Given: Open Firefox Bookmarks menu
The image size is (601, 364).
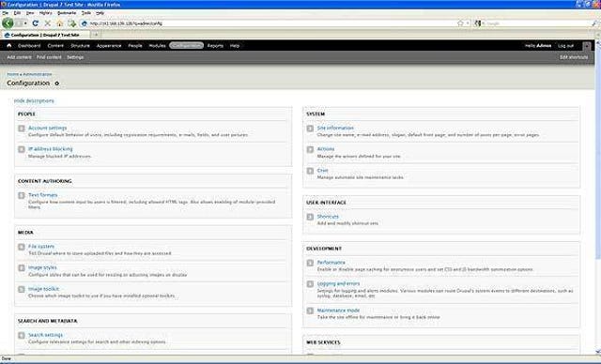Looking at the screenshot, I should [x=67, y=13].
